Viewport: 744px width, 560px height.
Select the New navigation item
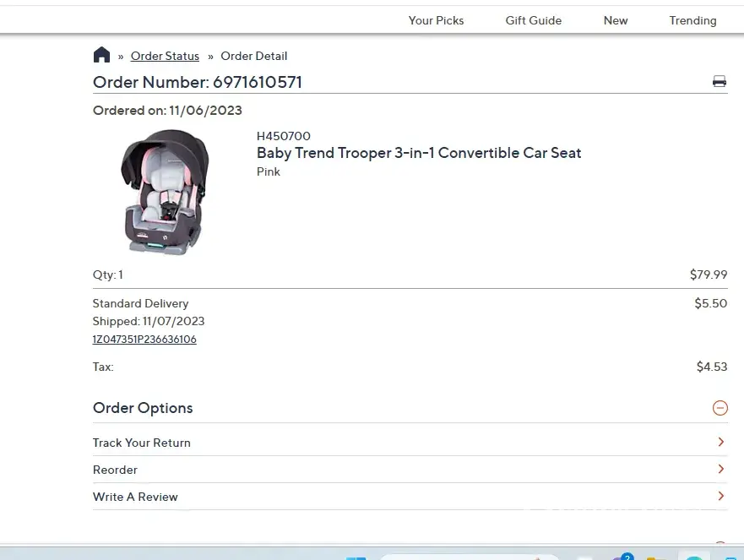[616, 20]
